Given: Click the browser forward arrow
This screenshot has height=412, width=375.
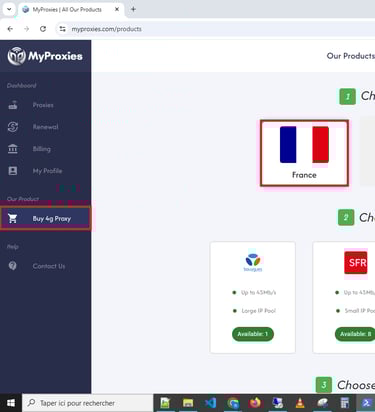Looking at the screenshot, I should (27, 29).
